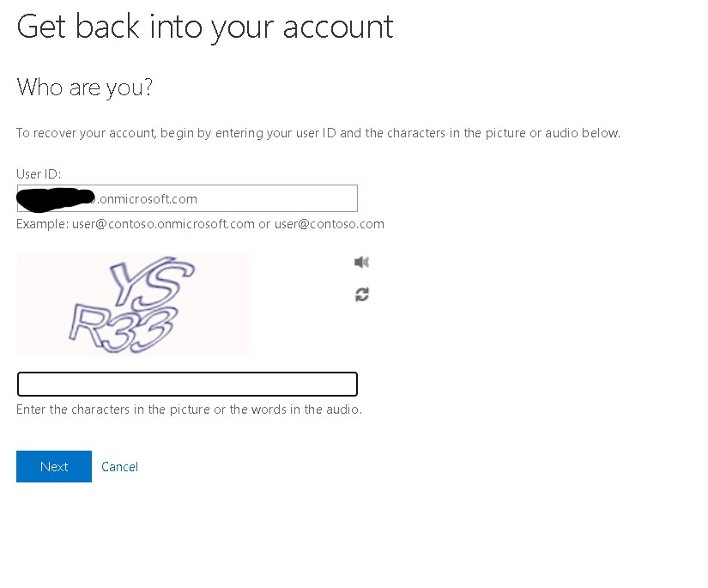Click the 'To recover your account' instruction paragraph

click(318, 133)
